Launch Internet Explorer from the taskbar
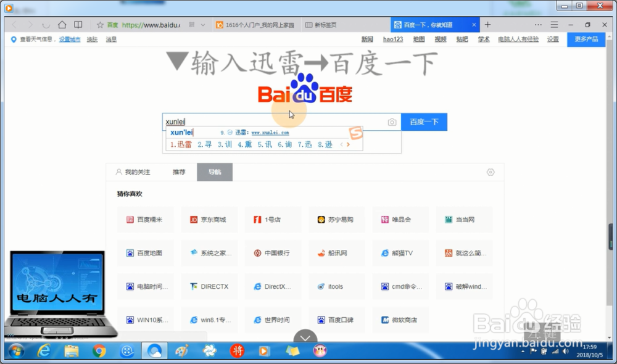The width and height of the screenshot is (617, 364). [x=44, y=350]
